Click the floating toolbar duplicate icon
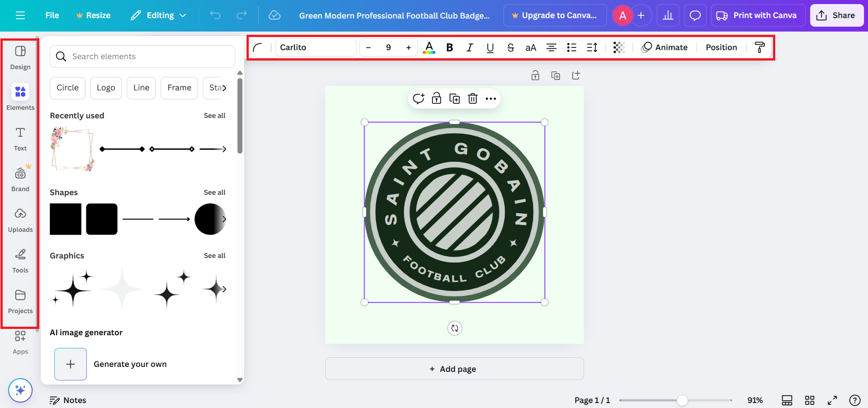868x408 pixels. coord(455,98)
